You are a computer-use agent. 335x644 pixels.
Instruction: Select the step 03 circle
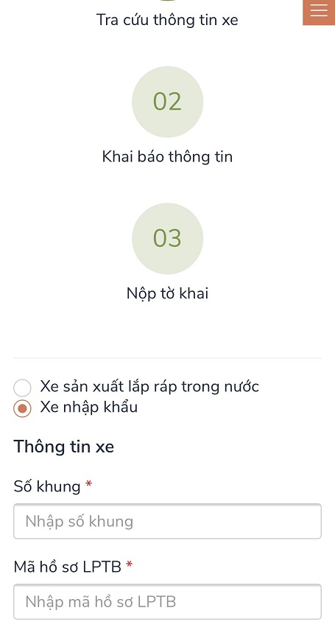(168, 239)
